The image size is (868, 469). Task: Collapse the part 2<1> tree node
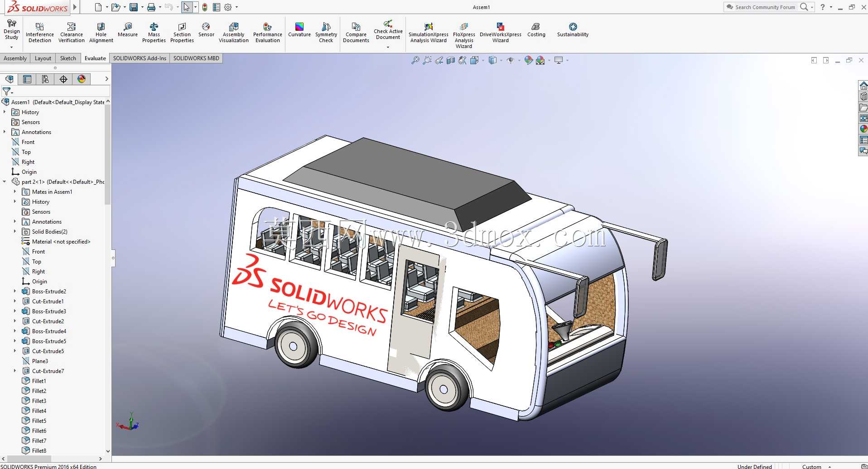click(5, 182)
